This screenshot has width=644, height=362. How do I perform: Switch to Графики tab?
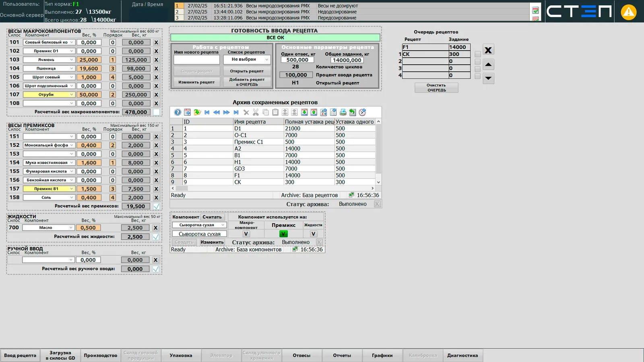(382, 355)
